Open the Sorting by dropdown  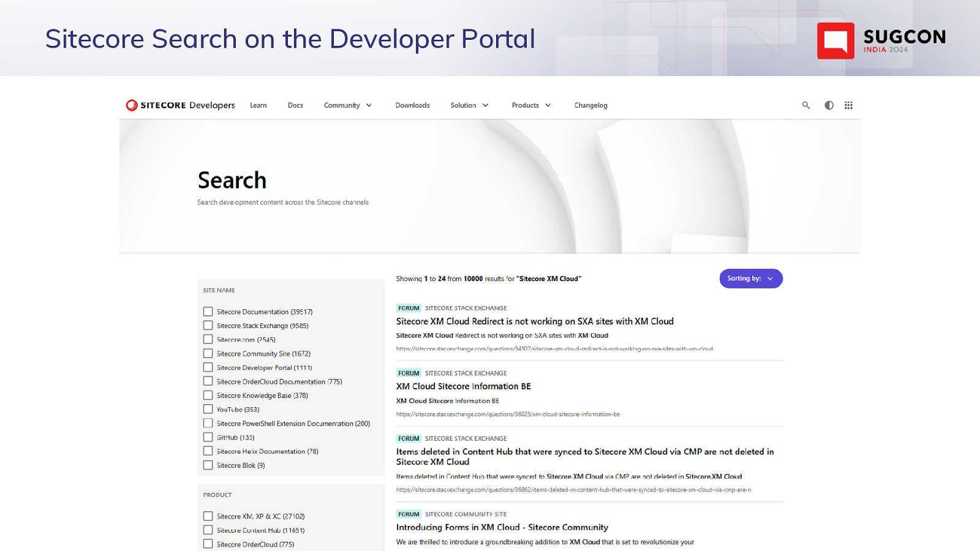tap(751, 279)
